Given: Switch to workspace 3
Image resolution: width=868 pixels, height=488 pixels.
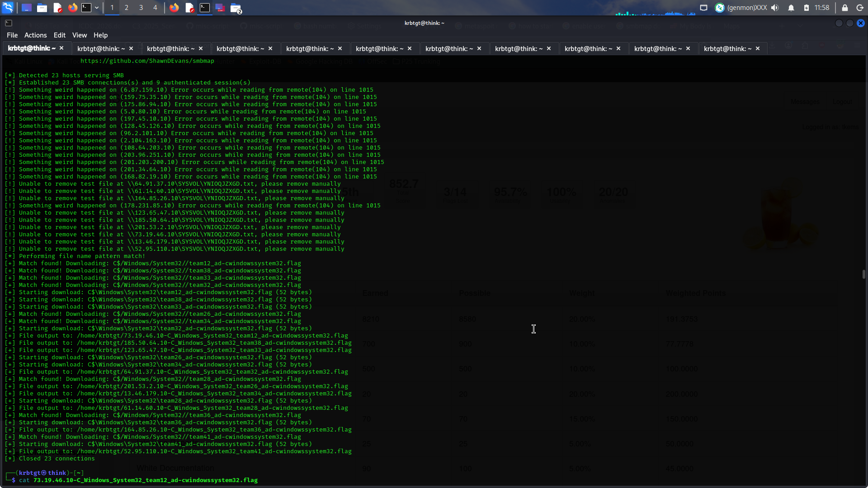Looking at the screenshot, I should (141, 8).
